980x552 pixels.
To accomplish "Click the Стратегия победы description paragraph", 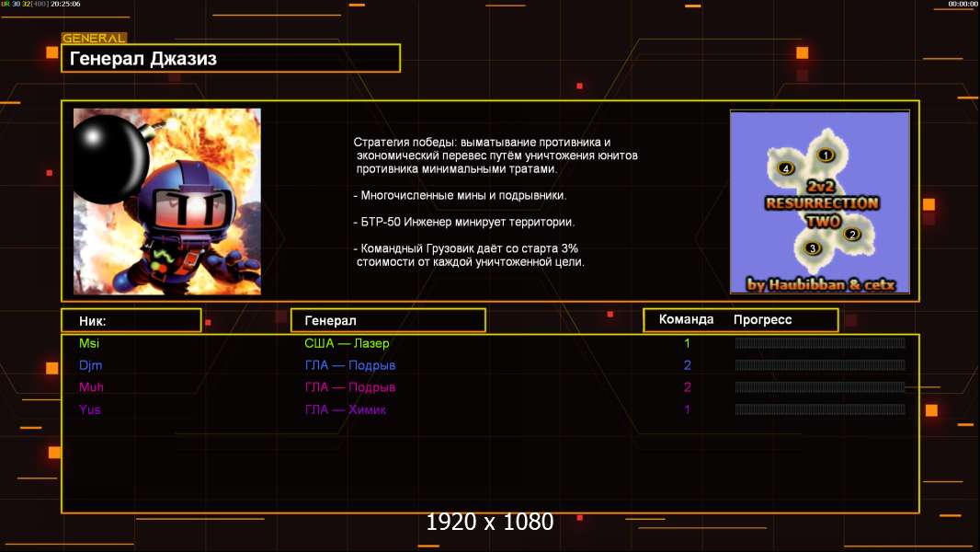I will coord(495,155).
